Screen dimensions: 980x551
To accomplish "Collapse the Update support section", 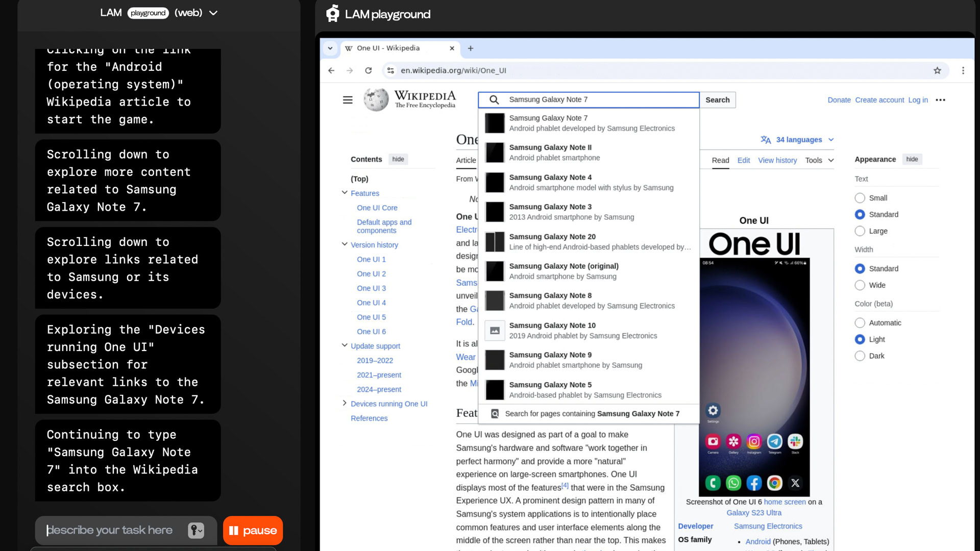I will point(344,345).
